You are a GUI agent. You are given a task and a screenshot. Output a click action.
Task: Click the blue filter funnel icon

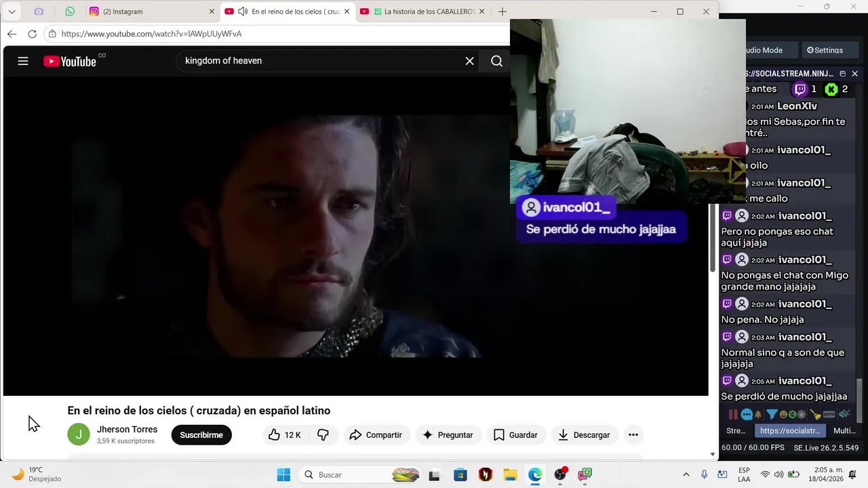coord(772,414)
